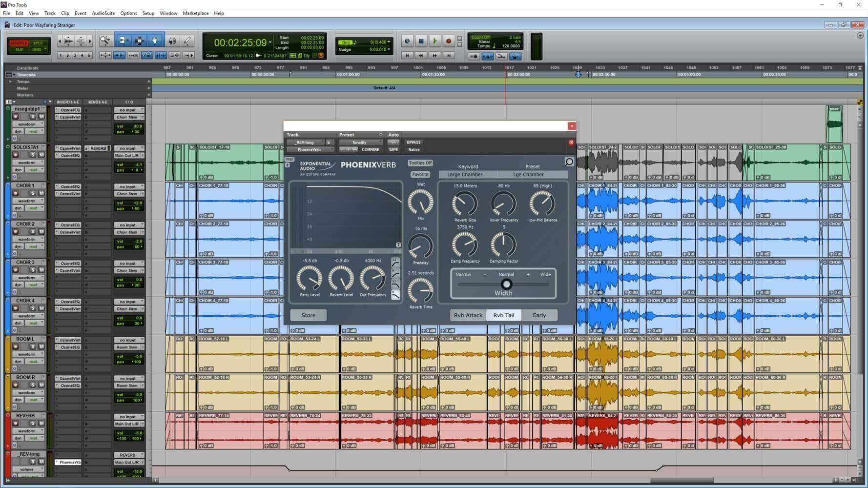Screen dimensions: 868x488
Task: Solo the SOLOISTA1 track
Action: 33,155
